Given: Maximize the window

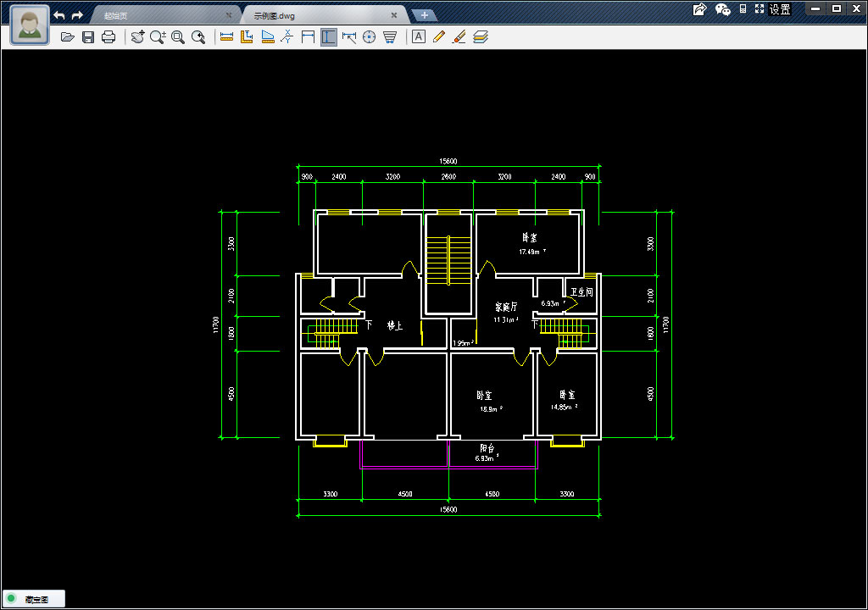Looking at the screenshot, I should tap(837, 8).
